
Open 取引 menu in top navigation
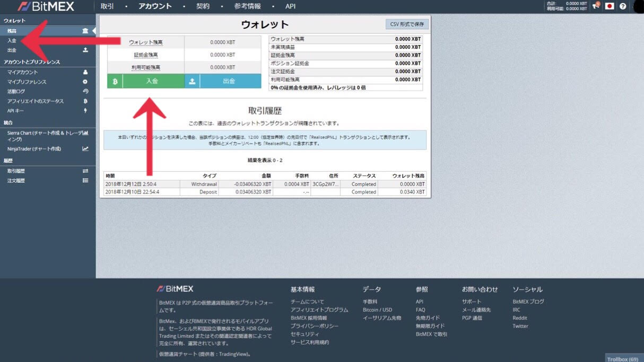click(x=107, y=6)
